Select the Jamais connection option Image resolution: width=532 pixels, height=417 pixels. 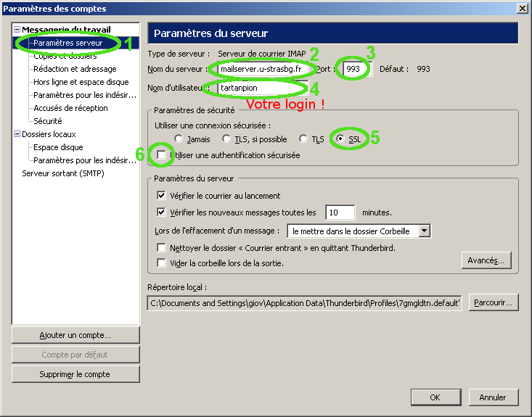coord(178,139)
